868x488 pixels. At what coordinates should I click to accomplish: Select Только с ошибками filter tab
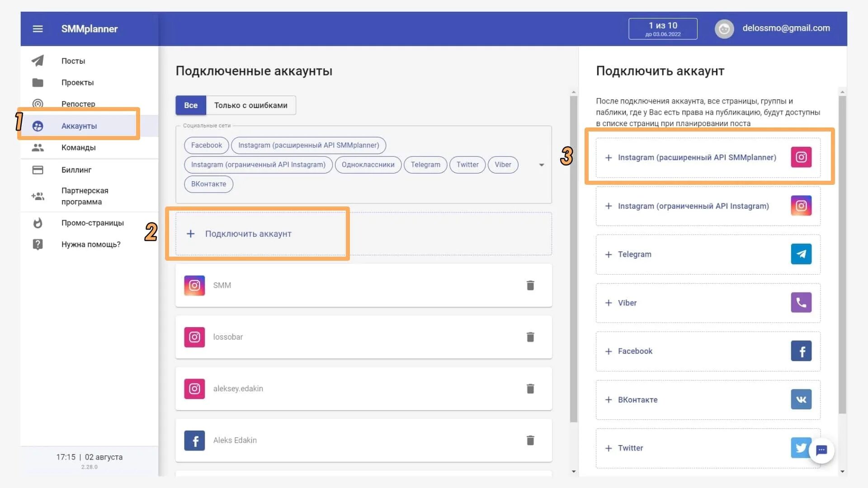[251, 105]
